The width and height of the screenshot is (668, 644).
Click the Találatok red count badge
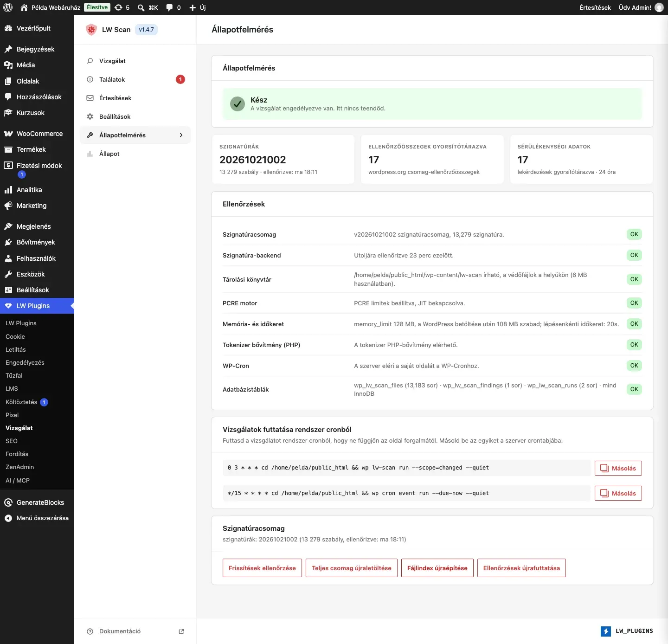tap(180, 79)
